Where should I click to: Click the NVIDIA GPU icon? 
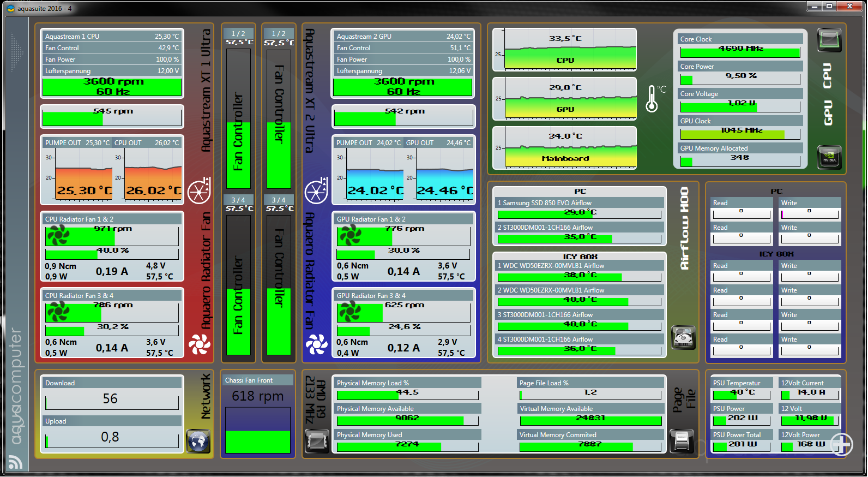[x=829, y=158]
